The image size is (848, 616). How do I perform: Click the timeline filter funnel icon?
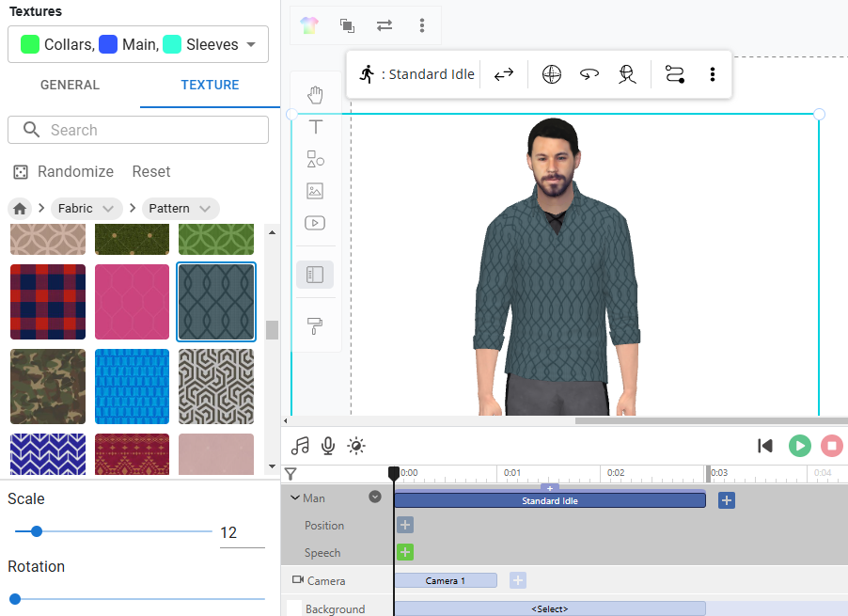[x=291, y=474]
